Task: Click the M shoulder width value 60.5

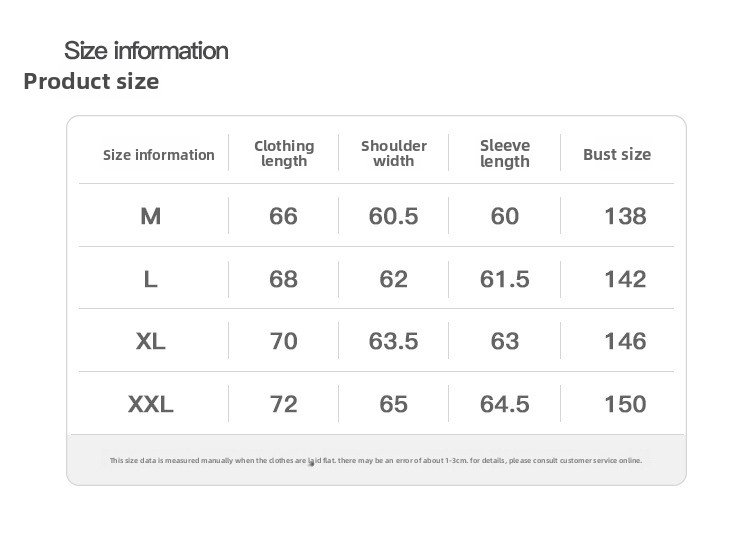Action: click(x=393, y=216)
